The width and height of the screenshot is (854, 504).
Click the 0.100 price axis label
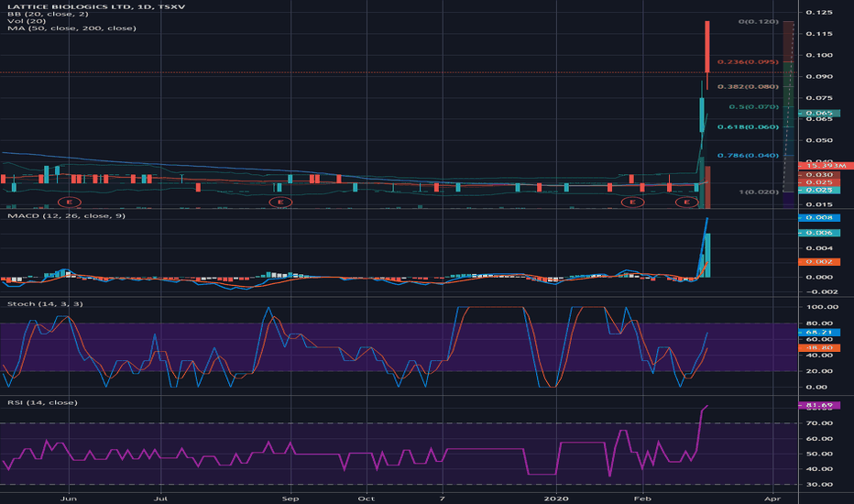(819, 55)
